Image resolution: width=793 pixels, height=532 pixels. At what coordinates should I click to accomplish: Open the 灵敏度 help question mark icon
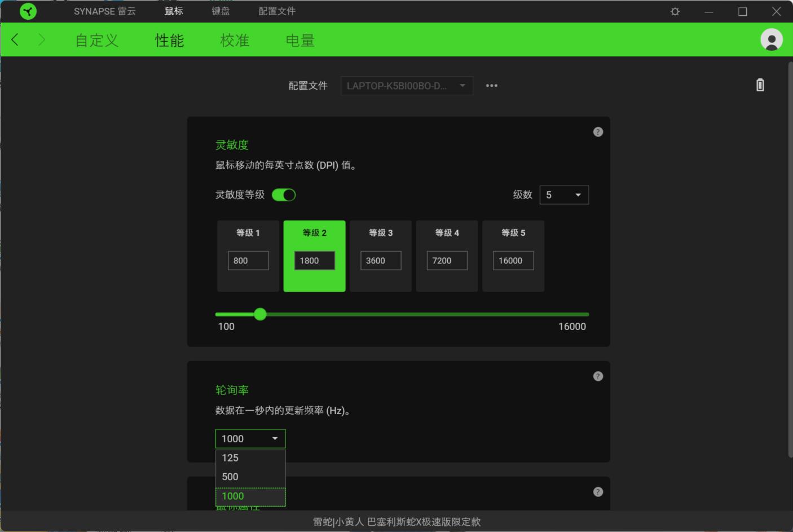[597, 131]
